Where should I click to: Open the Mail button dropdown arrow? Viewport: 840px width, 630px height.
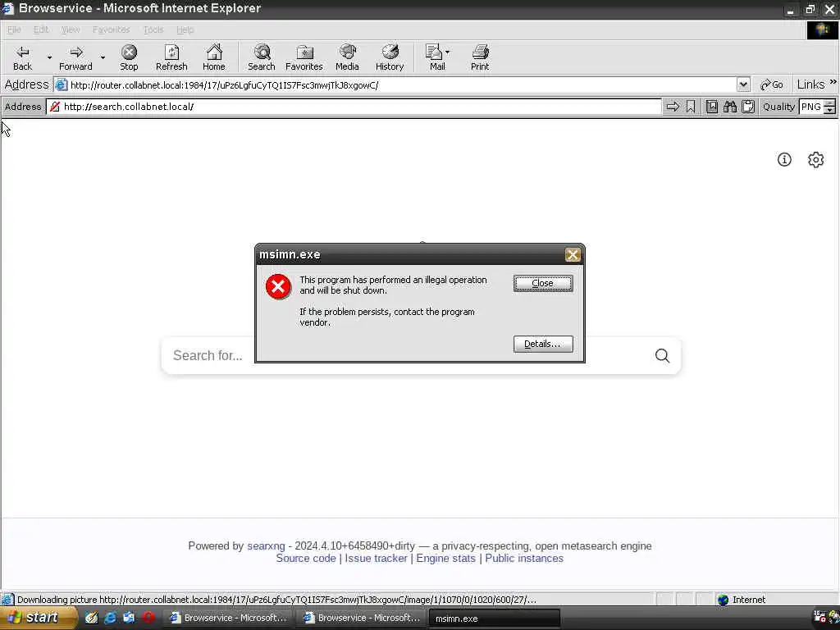447,52
